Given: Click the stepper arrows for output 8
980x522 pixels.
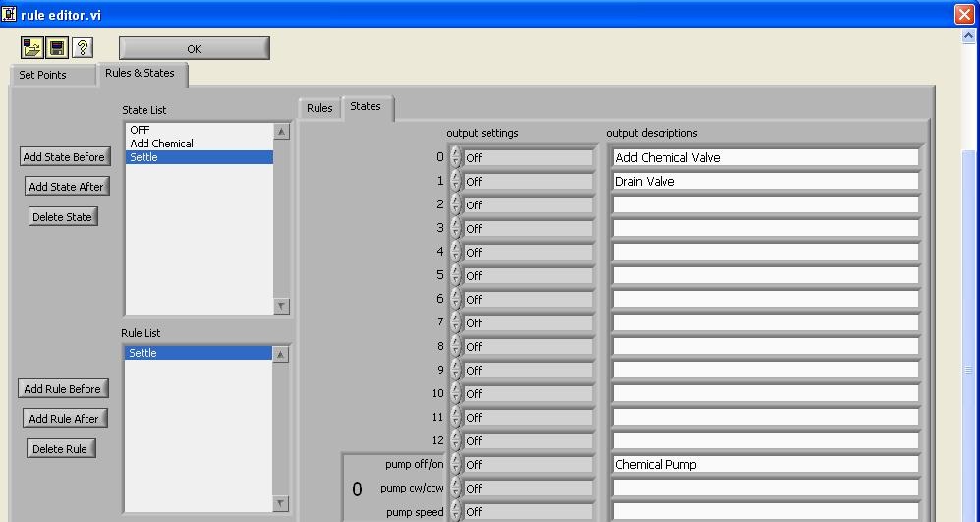Looking at the screenshot, I should [456, 346].
